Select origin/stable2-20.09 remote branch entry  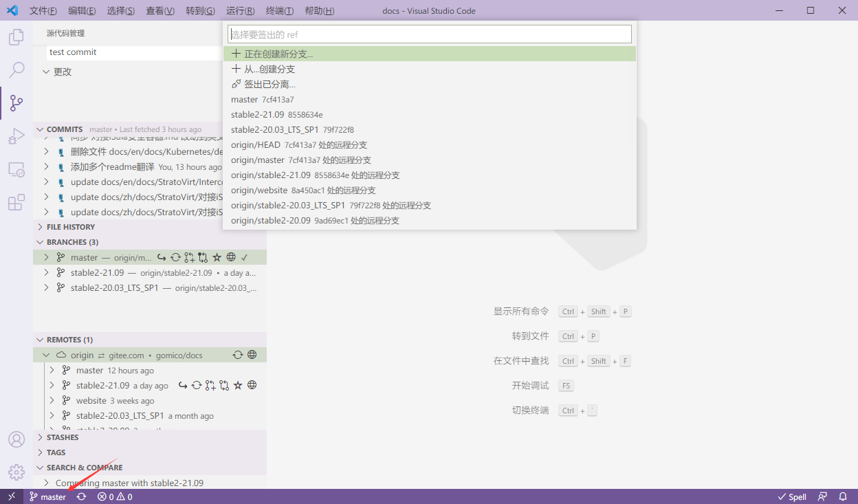(430, 220)
